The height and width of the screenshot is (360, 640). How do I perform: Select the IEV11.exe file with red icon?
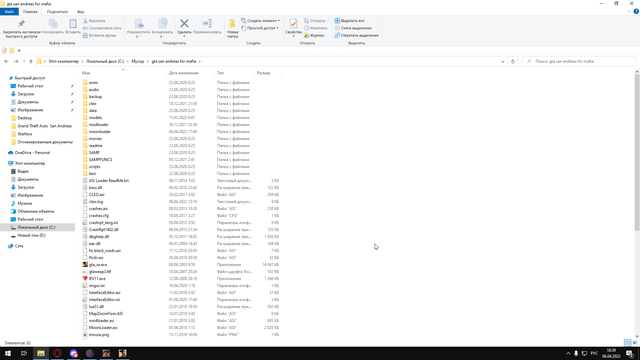click(97, 278)
